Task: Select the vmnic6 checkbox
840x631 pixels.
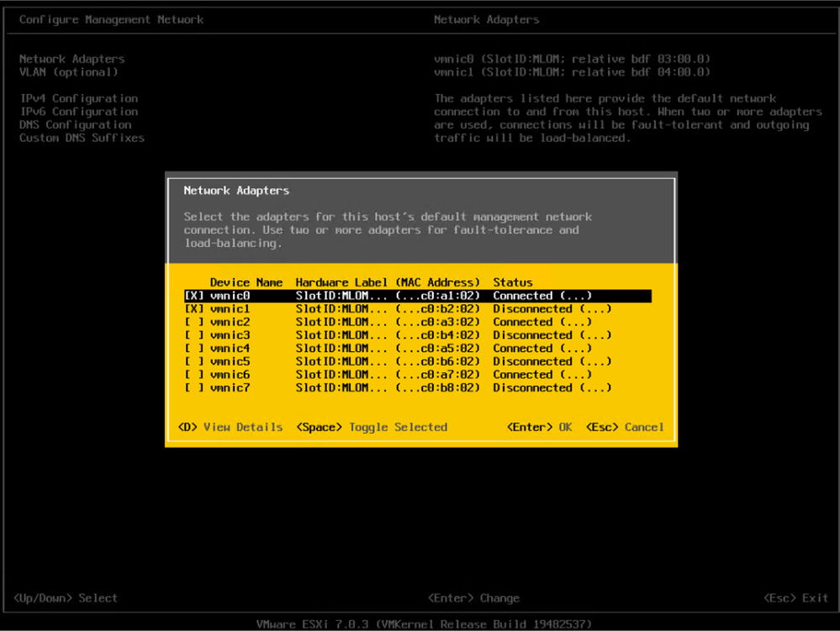Action: pyautogui.click(x=194, y=374)
